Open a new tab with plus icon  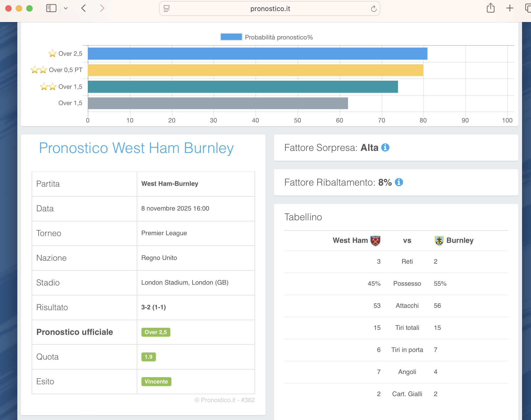[x=510, y=8]
